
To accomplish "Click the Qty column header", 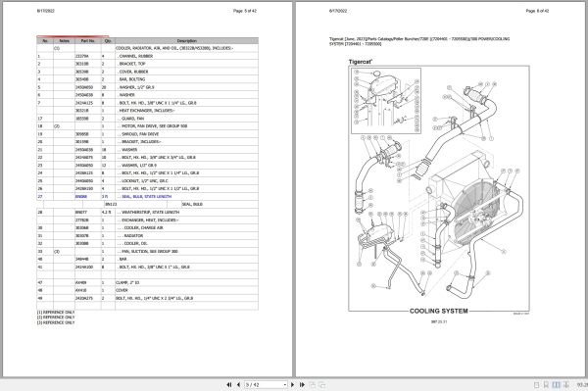I will coord(108,40).
